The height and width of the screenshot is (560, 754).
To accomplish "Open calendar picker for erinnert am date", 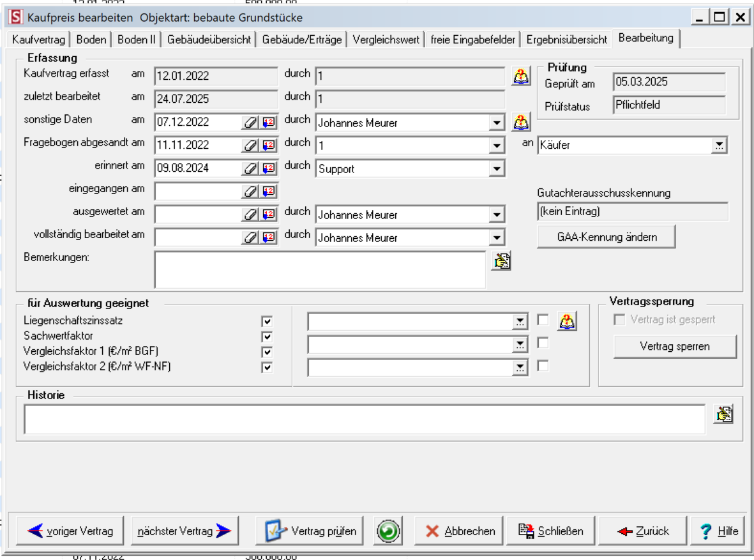I will (x=269, y=169).
